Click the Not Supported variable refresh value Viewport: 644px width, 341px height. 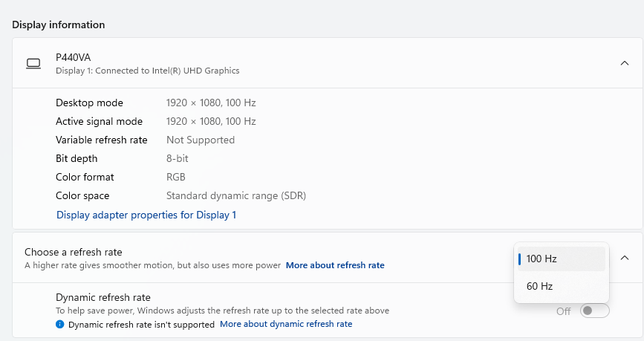[x=201, y=140]
